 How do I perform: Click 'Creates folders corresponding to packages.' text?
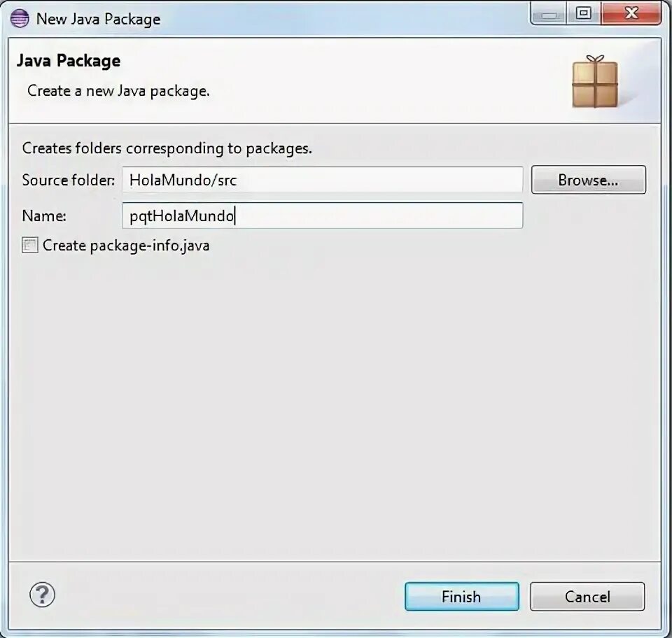point(167,148)
